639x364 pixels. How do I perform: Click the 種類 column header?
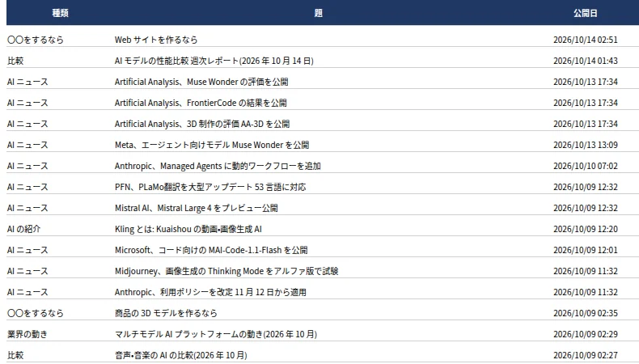pos(60,13)
